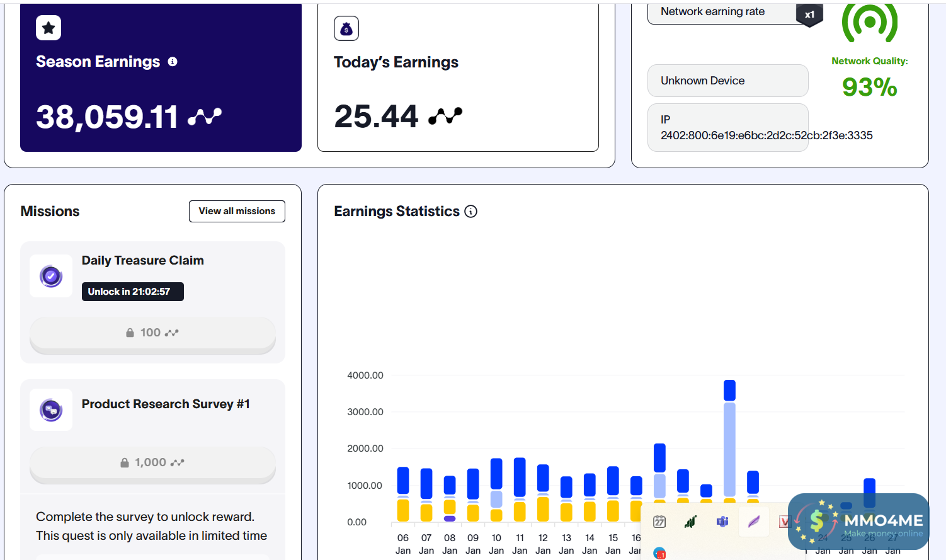This screenshot has height=560, width=946.
Task: Click the Today's Earnings money bag icon
Action: (346, 28)
